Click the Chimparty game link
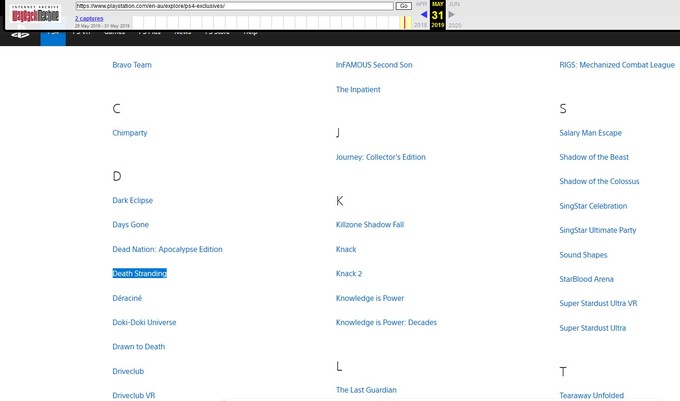 click(x=130, y=133)
